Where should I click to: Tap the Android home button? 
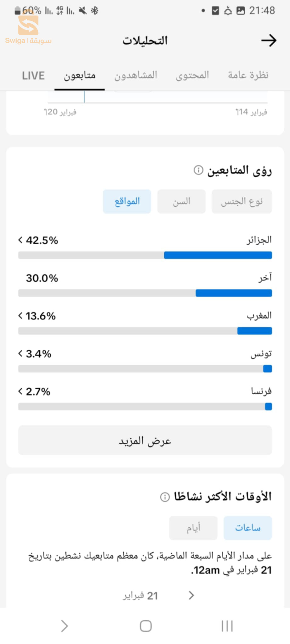(145, 626)
